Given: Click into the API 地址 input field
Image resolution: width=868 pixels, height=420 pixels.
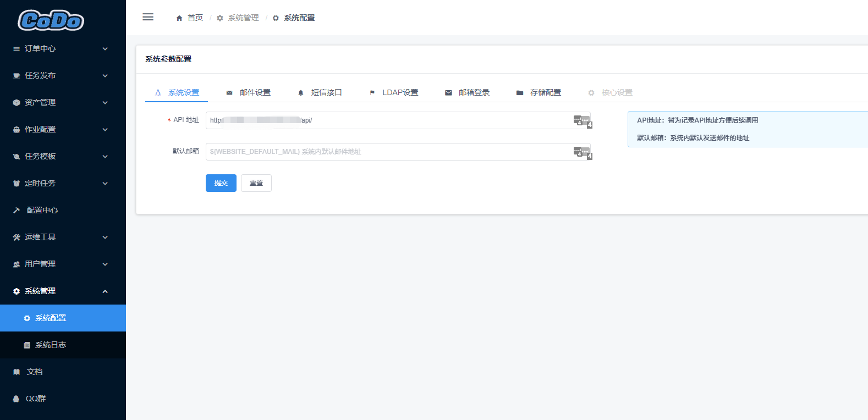Looking at the screenshot, I should tap(398, 120).
